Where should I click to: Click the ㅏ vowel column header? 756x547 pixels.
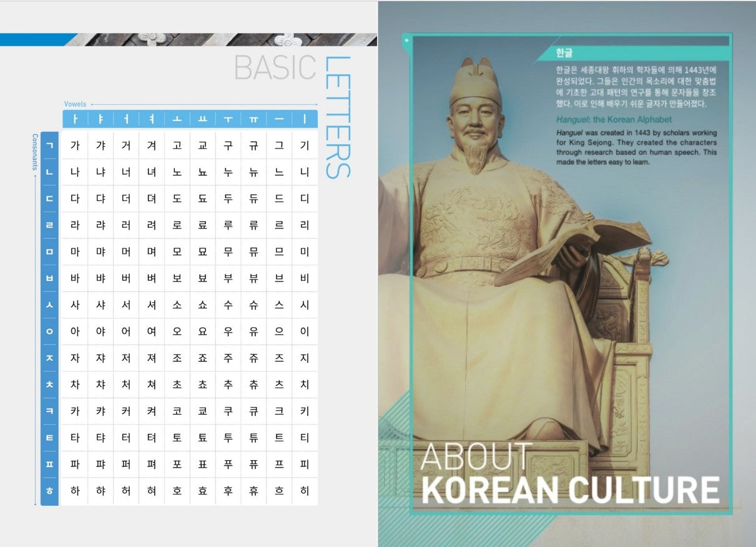click(x=75, y=119)
